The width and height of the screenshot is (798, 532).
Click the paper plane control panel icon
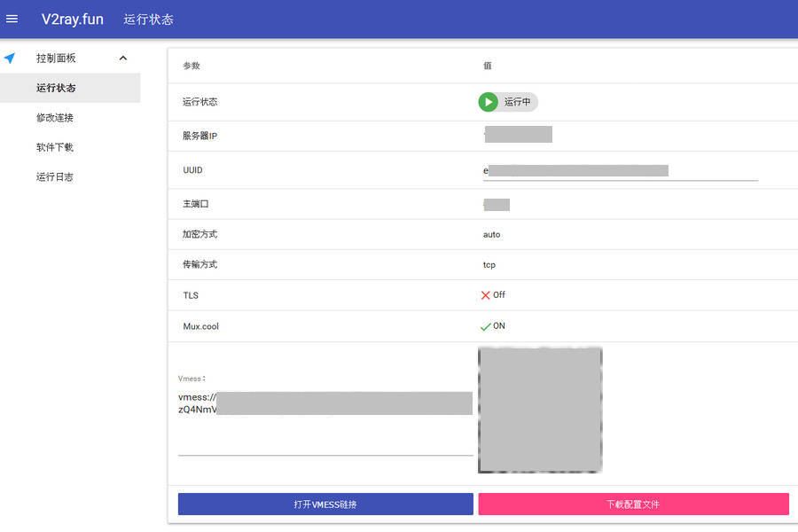[x=10, y=59]
